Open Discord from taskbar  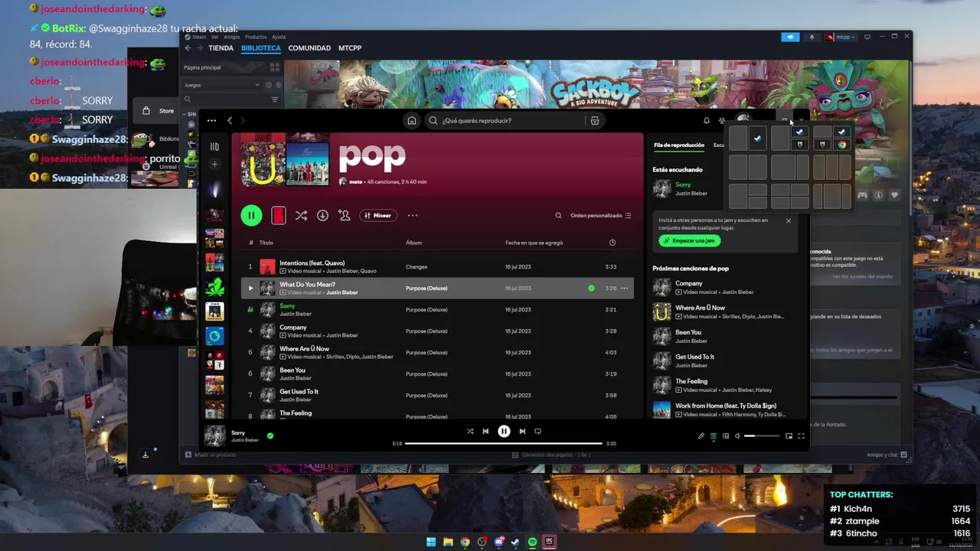pyautogui.click(x=498, y=542)
